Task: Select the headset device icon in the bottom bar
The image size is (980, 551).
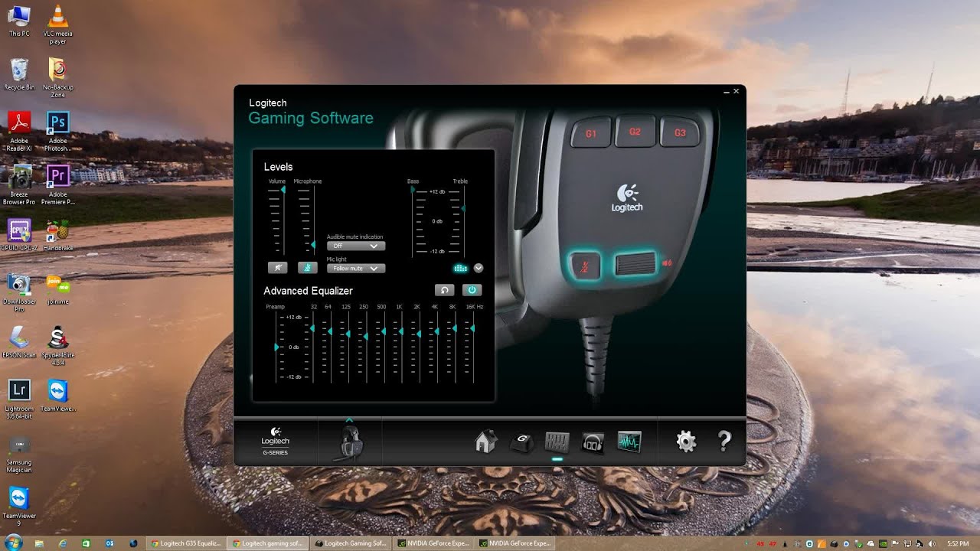Action: pyautogui.click(x=350, y=442)
